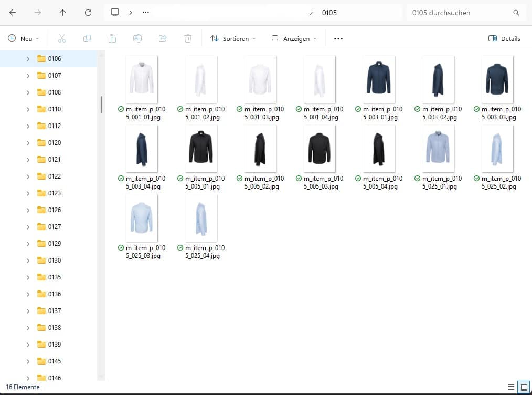The height and width of the screenshot is (395, 532).
Task: Click the Share icon in toolbar
Action: (163, 38)
